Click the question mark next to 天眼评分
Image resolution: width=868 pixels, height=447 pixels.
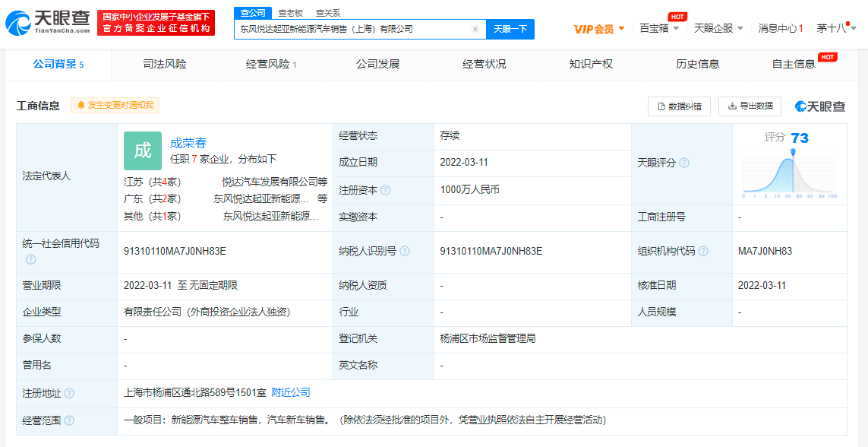(x=685, y=163)
